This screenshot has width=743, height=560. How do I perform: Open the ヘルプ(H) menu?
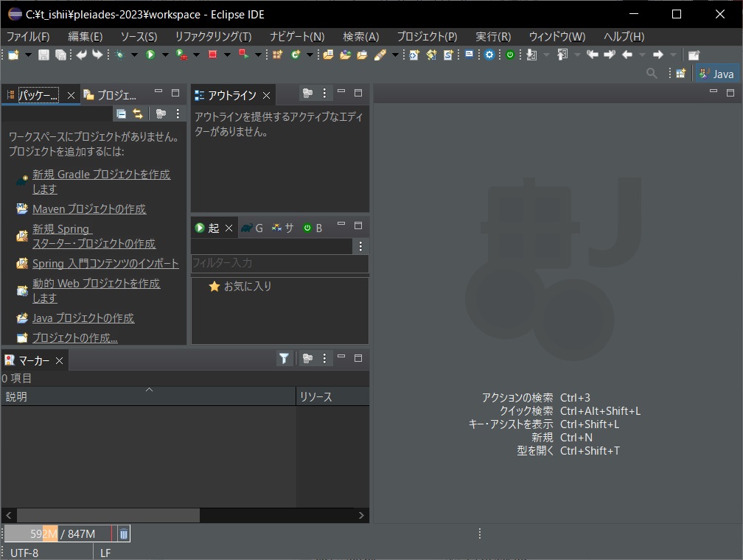tap(624, 37)
